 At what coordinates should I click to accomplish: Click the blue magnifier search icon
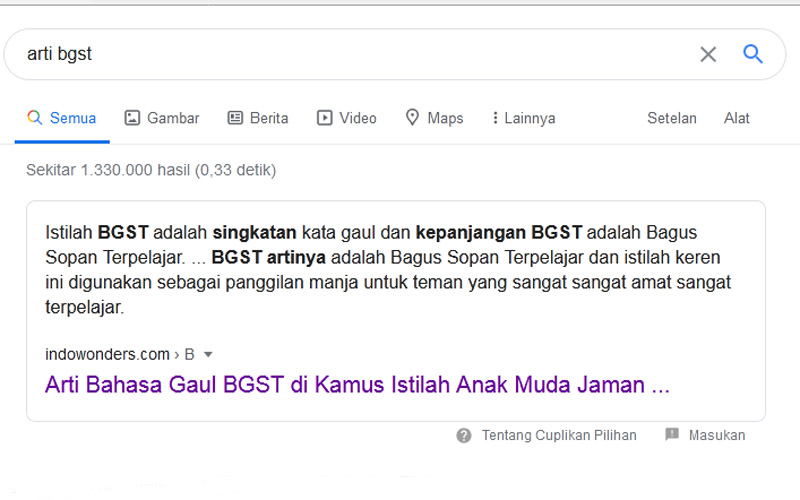(x=753, y=54)
